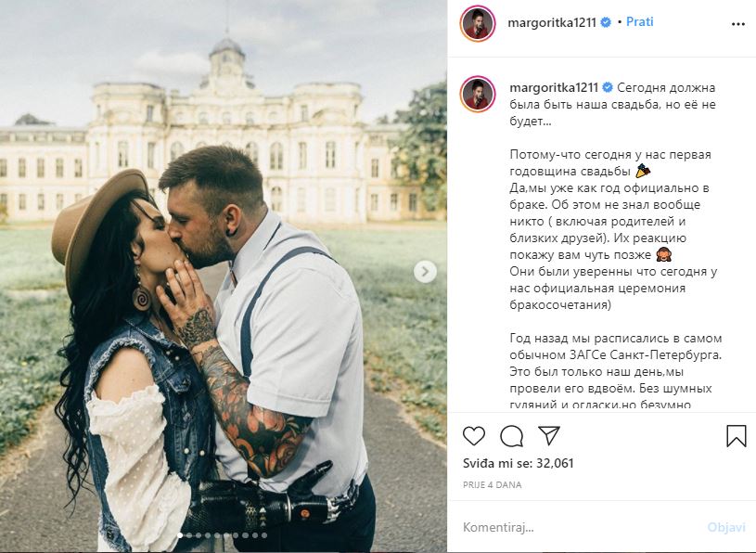Select first carousel indicator dot

point(180,535)
